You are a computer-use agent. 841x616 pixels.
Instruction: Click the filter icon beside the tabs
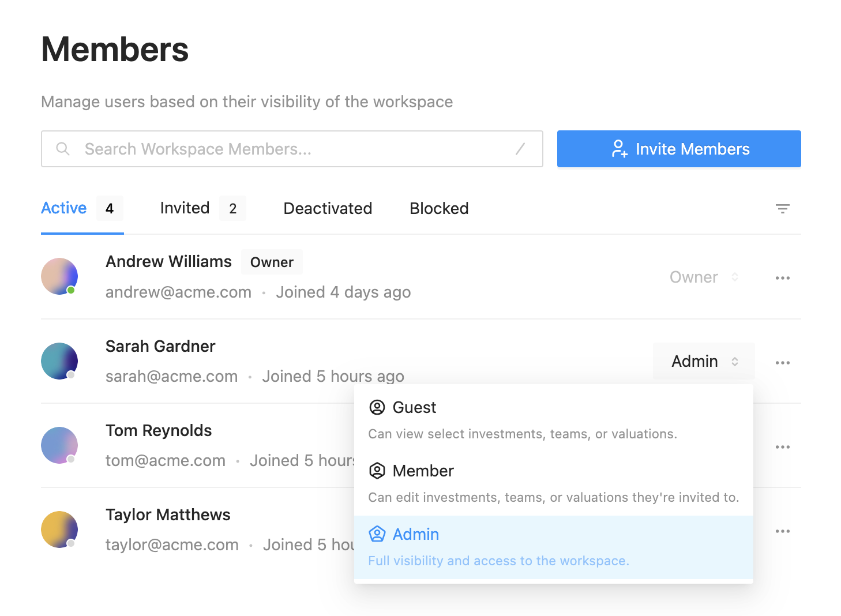click(x=782, y=209)
